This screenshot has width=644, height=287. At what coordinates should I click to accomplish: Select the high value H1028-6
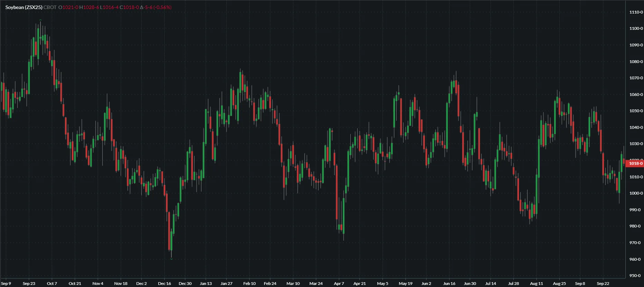89,7
